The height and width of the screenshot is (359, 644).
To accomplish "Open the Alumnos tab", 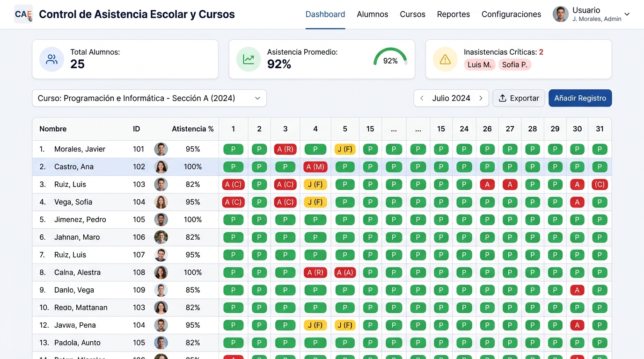I will pyautogui.click(x=373, y=14).
